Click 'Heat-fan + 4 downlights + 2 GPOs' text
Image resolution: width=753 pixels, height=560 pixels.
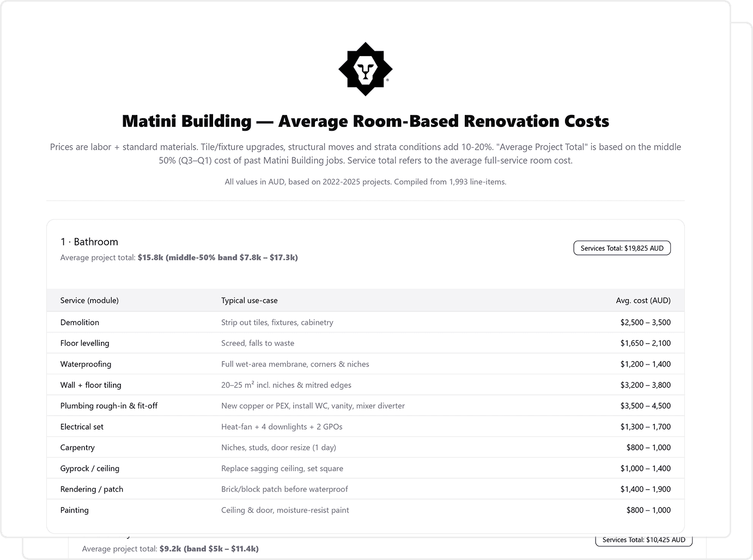click(x=282, y=427)
